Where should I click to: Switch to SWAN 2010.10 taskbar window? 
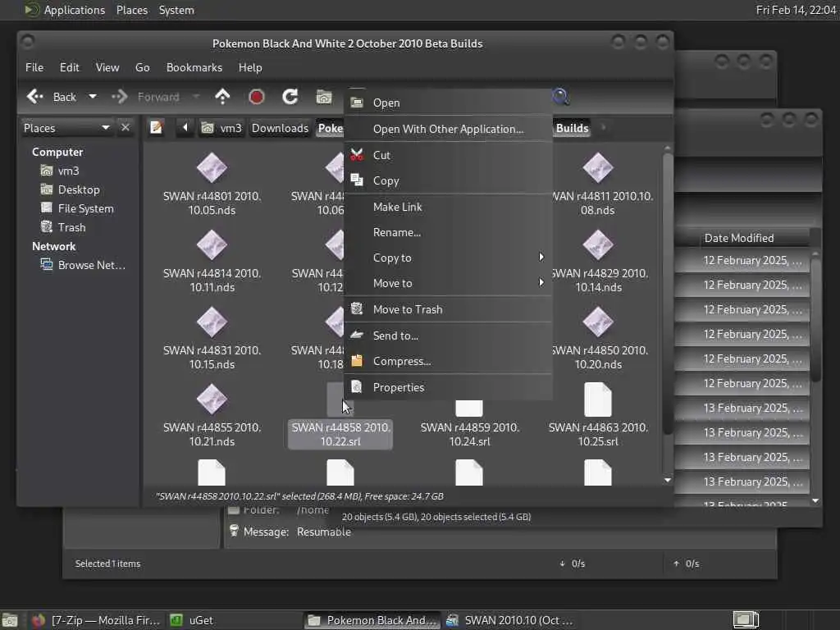pos(509,620)
